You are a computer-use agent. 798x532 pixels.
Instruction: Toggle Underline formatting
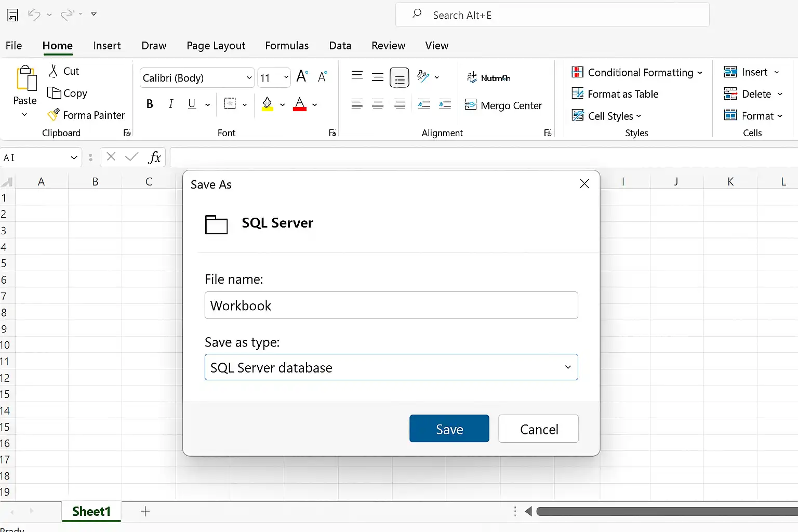pyautogui.click(x=192, y=104)
